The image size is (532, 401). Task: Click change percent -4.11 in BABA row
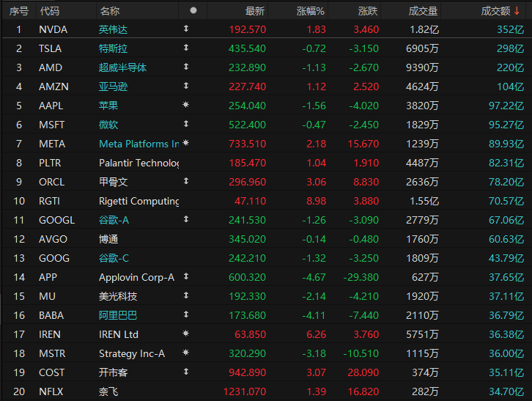point(314,315)
